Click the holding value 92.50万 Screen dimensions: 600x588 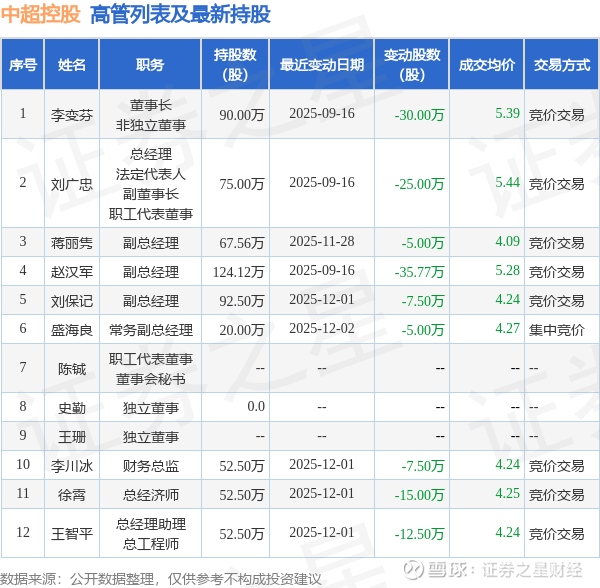[x=241, y=301]
